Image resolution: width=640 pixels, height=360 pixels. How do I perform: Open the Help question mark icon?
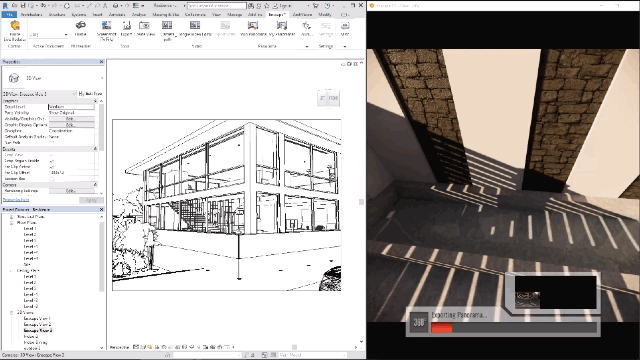(327, 6)
